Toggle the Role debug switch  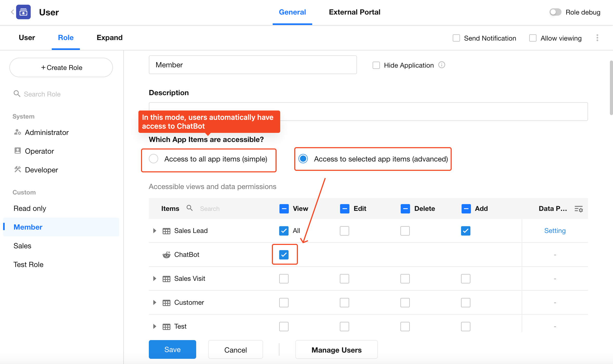pos(555,12)
